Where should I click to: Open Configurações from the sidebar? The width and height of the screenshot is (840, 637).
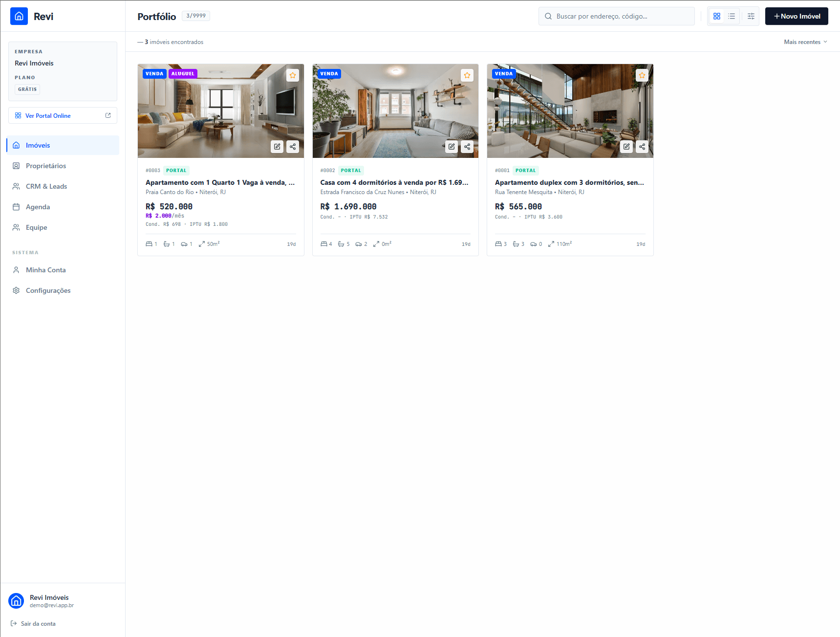48,290
